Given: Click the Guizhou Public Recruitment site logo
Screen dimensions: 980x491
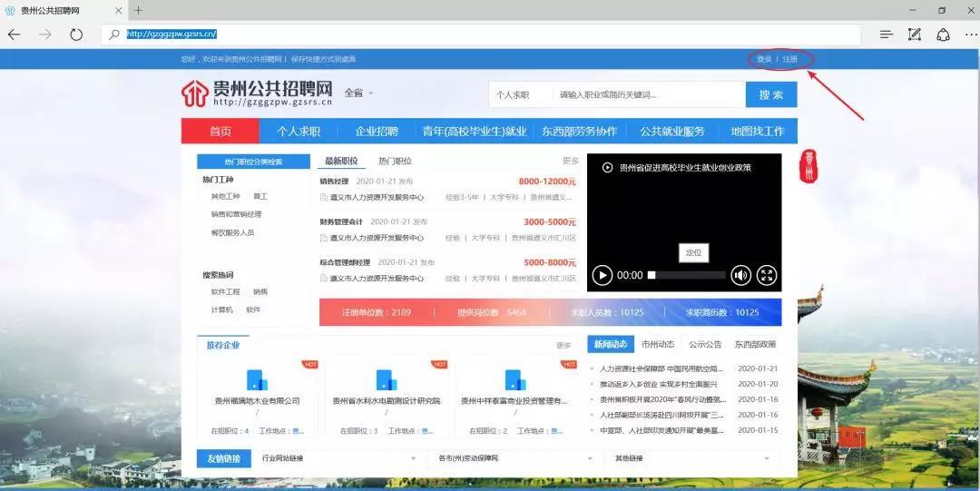Looking at the screenshot, I should 257,93.
